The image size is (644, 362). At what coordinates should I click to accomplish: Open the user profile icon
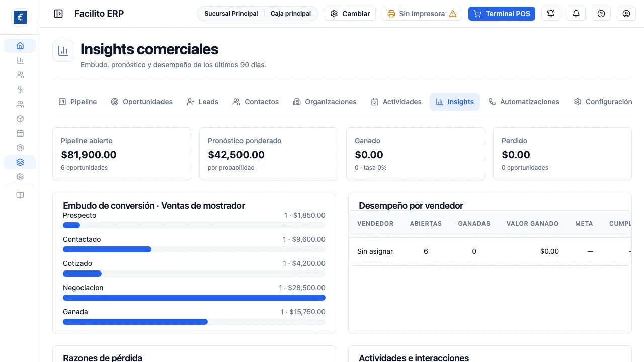click(626, 14)
